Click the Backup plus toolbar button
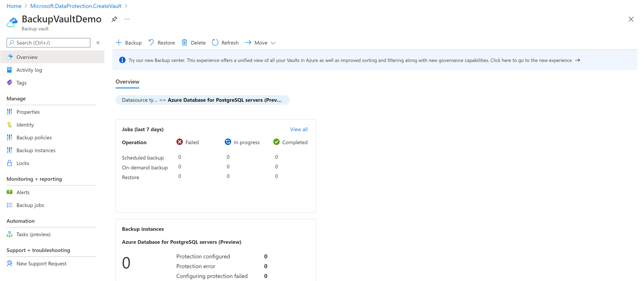644x281 pixels. tap(129, 43)
